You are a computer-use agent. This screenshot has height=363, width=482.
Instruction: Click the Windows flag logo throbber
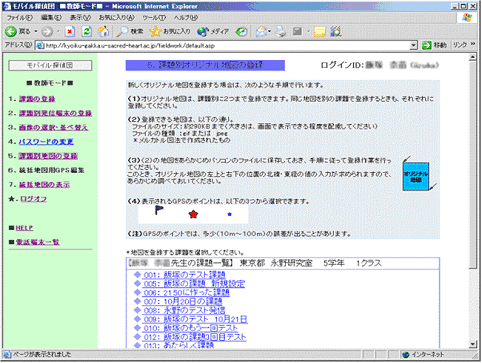pyautogui.click(x=467, y=17)
